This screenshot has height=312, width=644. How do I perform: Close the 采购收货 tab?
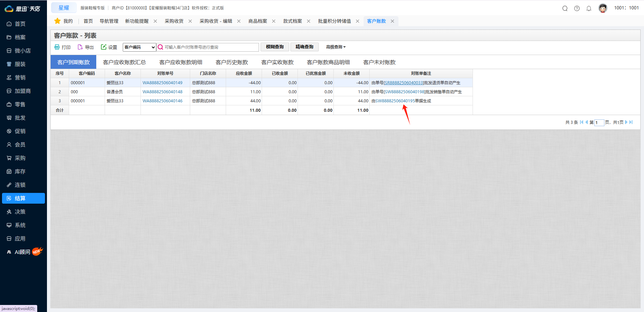point(190,21)
